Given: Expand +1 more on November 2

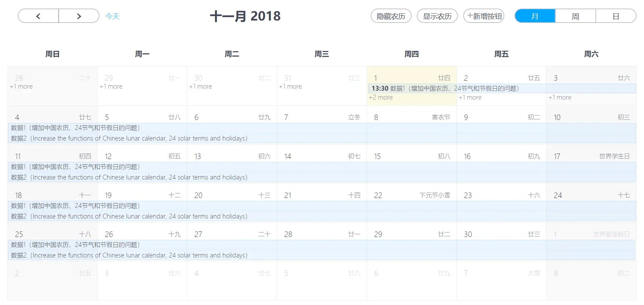Looking at the screenshot, I should [x=470, y=97].
